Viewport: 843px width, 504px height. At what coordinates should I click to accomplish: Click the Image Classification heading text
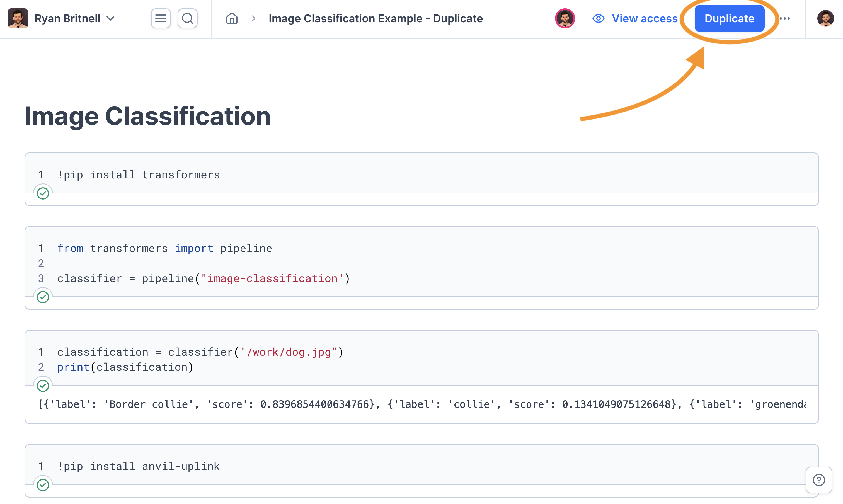(x=147, y=116)
